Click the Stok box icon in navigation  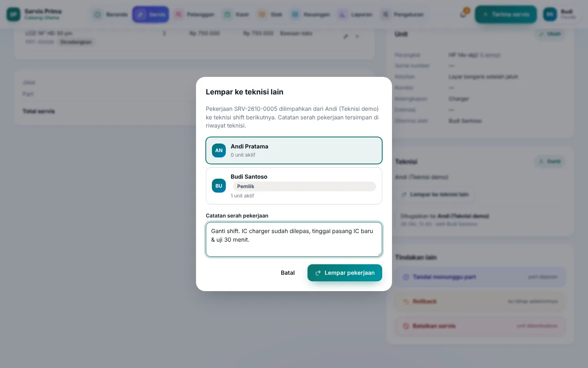262,15
